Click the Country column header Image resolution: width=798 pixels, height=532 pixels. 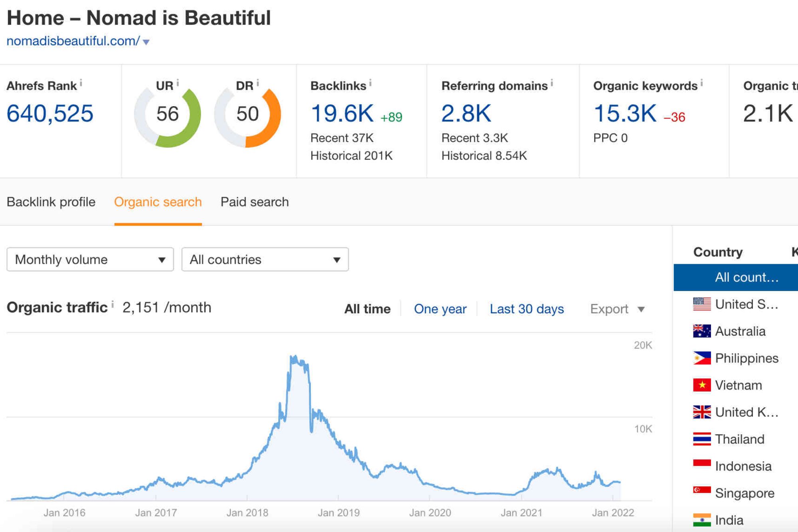point(718,252)
